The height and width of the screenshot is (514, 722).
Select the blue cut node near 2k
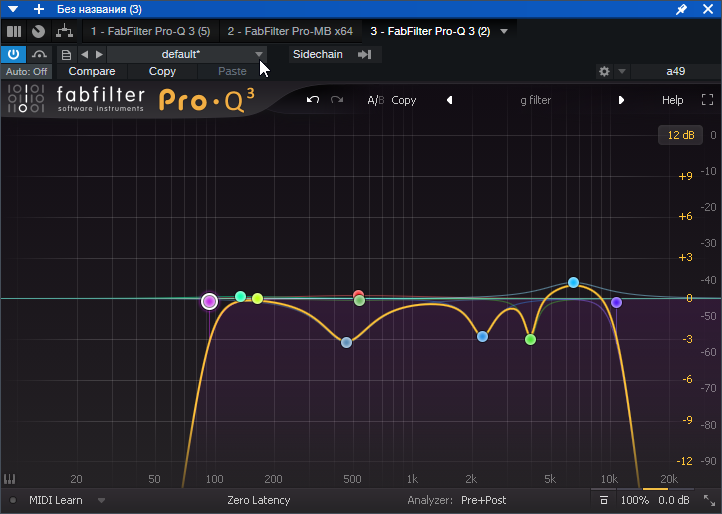tap(482, 337)
